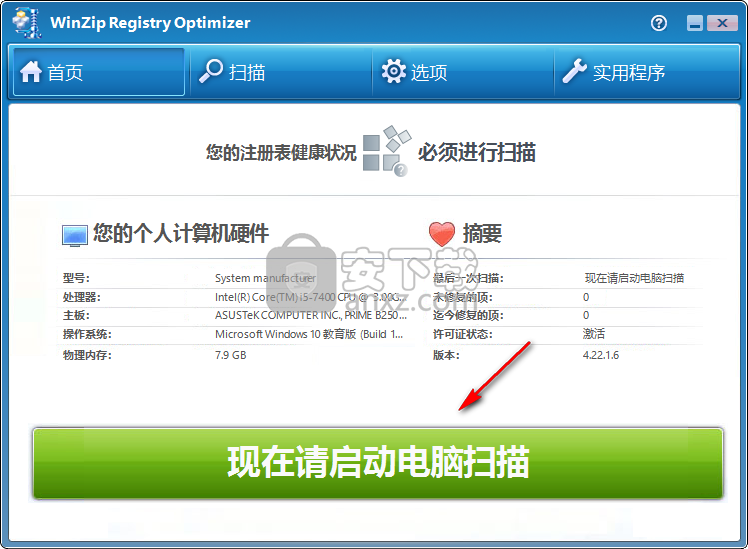Image resolution: width=748 pixels, height=549 pixels.
Task: Click the Microsoft Windows 10 教育版 value
Action: click(309, 334)
